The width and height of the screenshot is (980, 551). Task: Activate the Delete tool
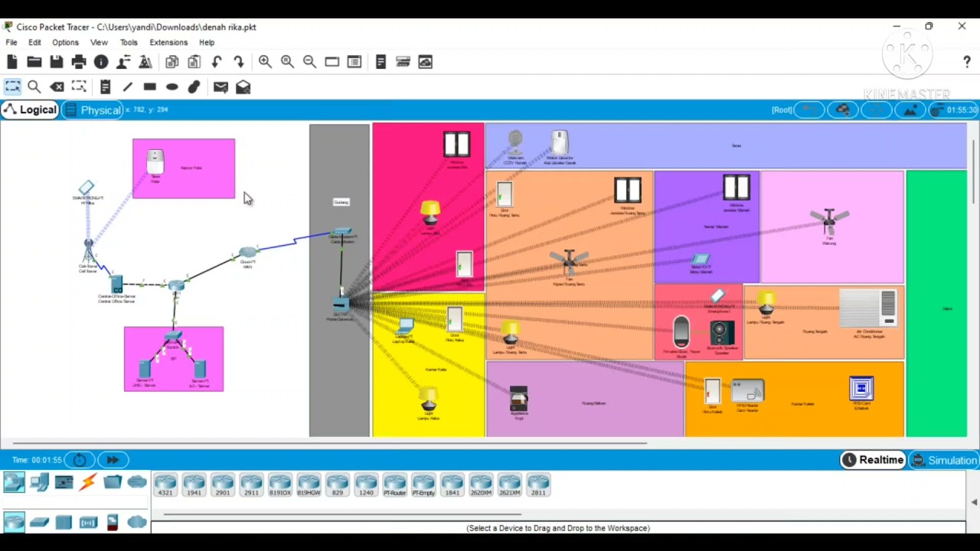click(x=57, y=87)
